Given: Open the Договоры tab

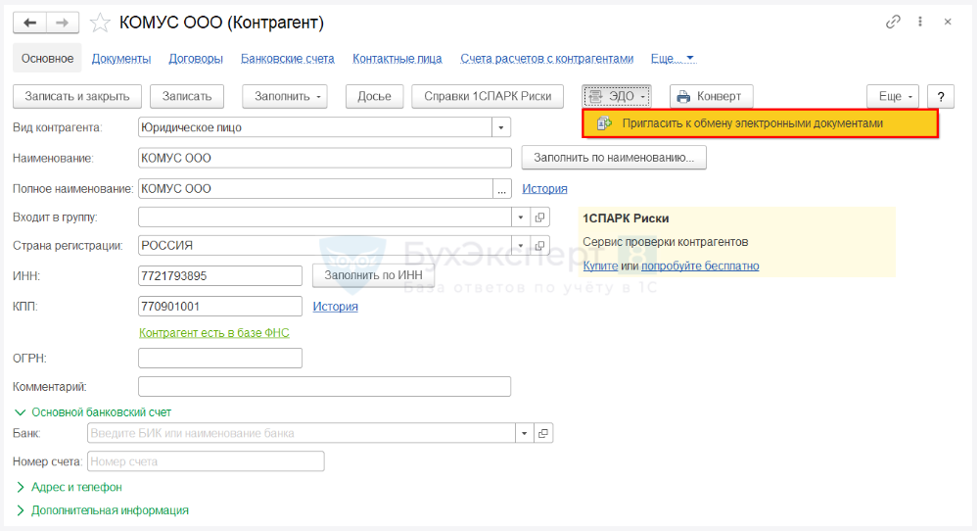Looking at the screenshot, I should point(196,58).
